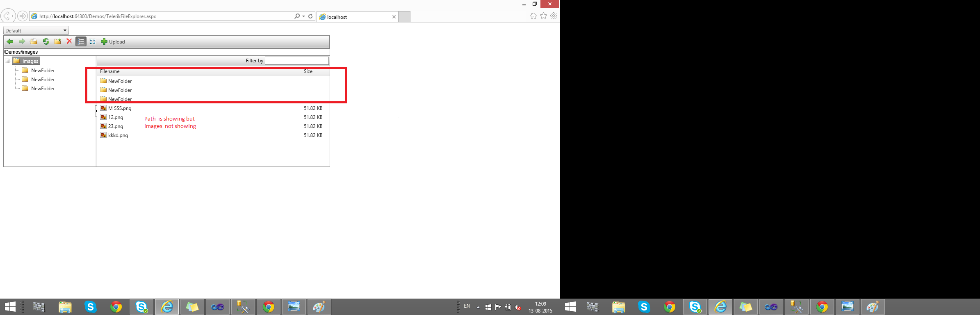Switch to Paint on the left taskbar

pyautogui.click(x=319, y=306)
